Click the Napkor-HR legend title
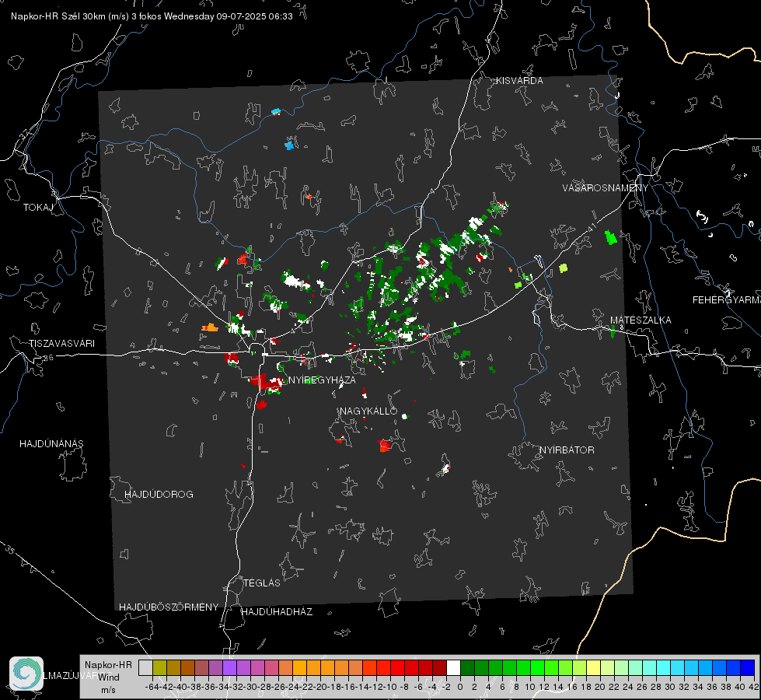The width and height of the screenshot is (761, 700). [x=108, y=665]
